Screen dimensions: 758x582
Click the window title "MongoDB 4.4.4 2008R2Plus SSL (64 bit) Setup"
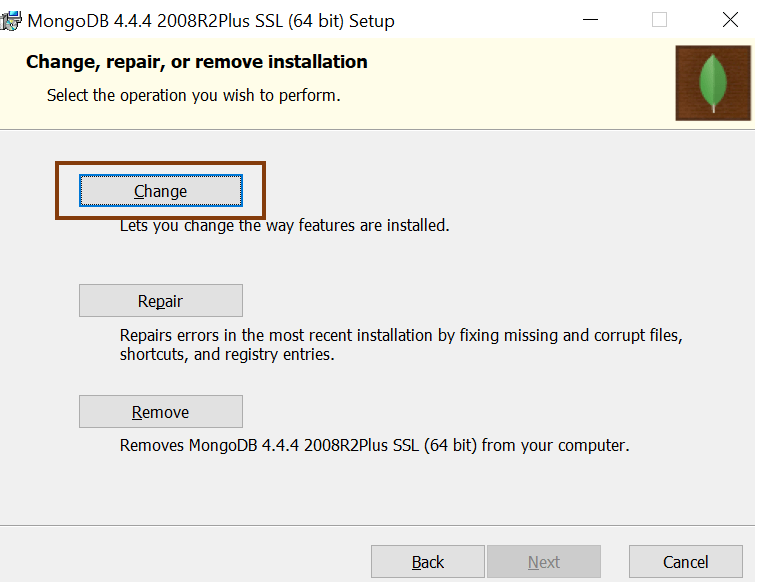[211, 21]
